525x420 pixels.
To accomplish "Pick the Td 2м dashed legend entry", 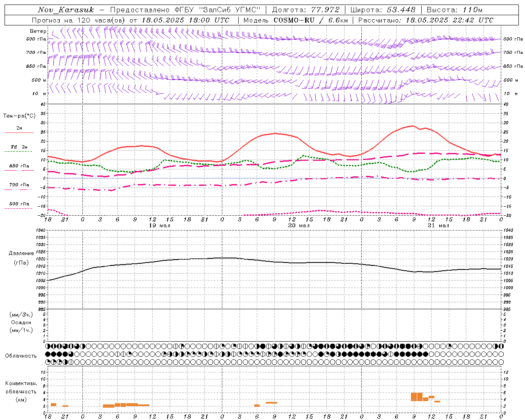I will (19, 149).
